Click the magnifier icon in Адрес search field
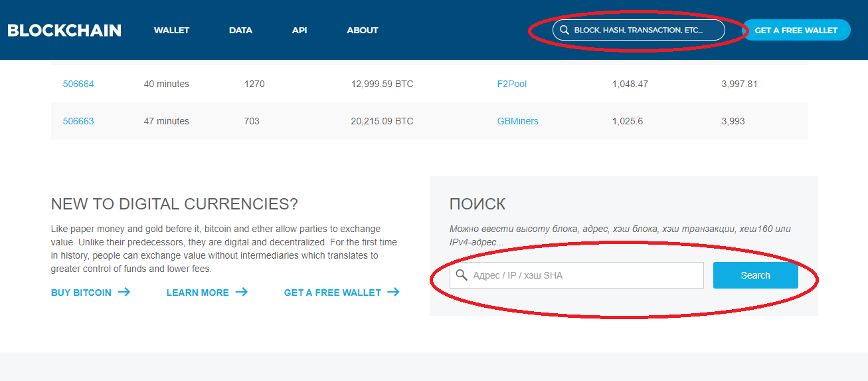Image resolution: width=868 pixels, height=381 pixels. click(x=462, y=275)
